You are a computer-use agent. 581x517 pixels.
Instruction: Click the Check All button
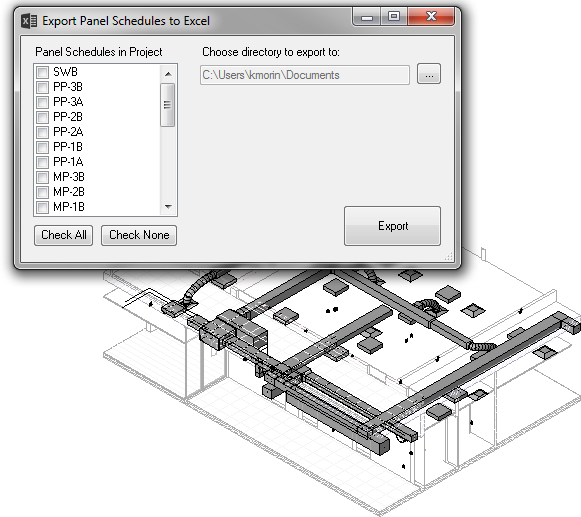[x=63, y=235]
